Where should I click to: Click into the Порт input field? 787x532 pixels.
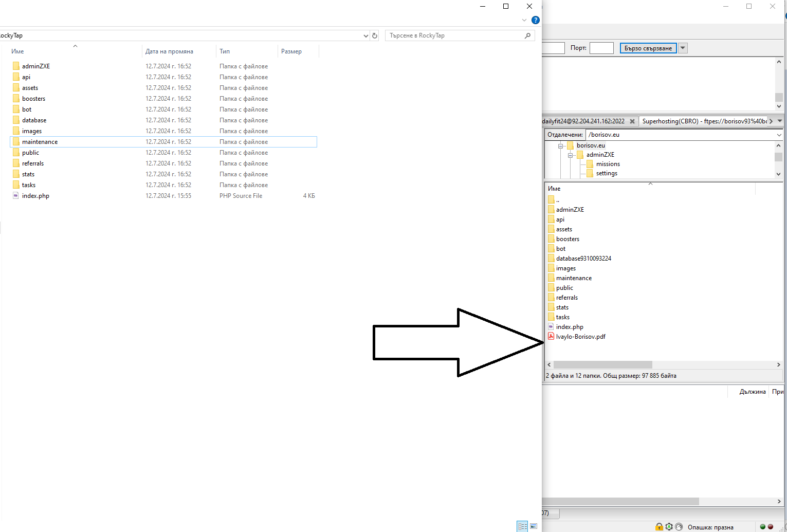coord(601,48)
